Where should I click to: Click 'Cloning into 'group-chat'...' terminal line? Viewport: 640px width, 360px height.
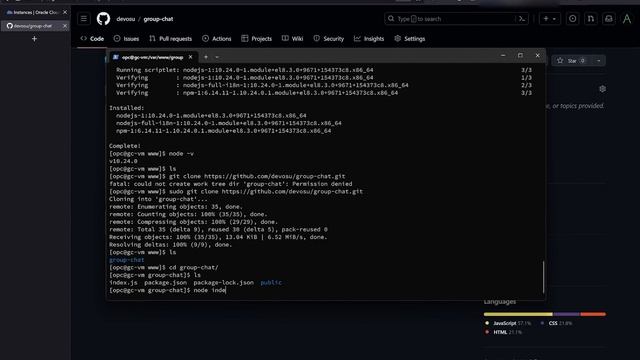point(158,199)
